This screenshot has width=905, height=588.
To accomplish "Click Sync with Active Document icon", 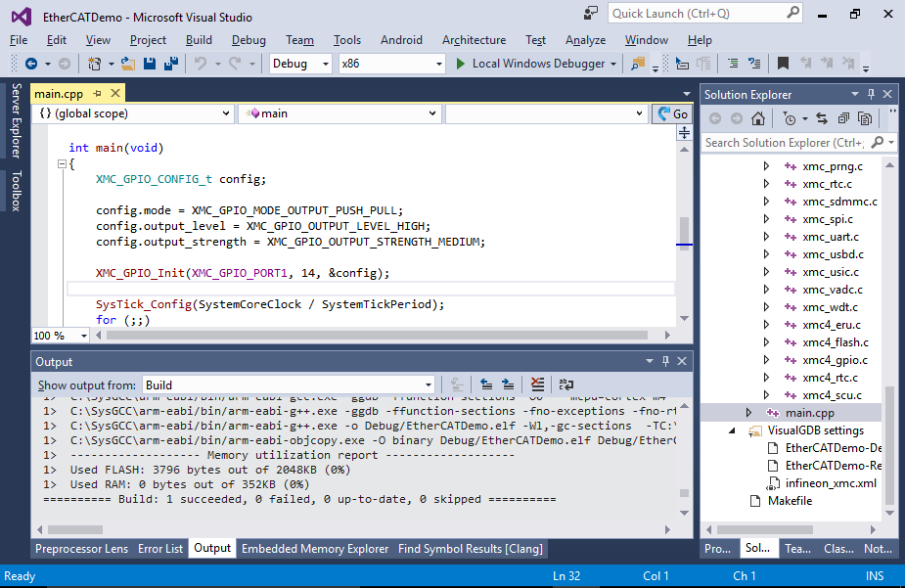I will (x=821, y=118).
